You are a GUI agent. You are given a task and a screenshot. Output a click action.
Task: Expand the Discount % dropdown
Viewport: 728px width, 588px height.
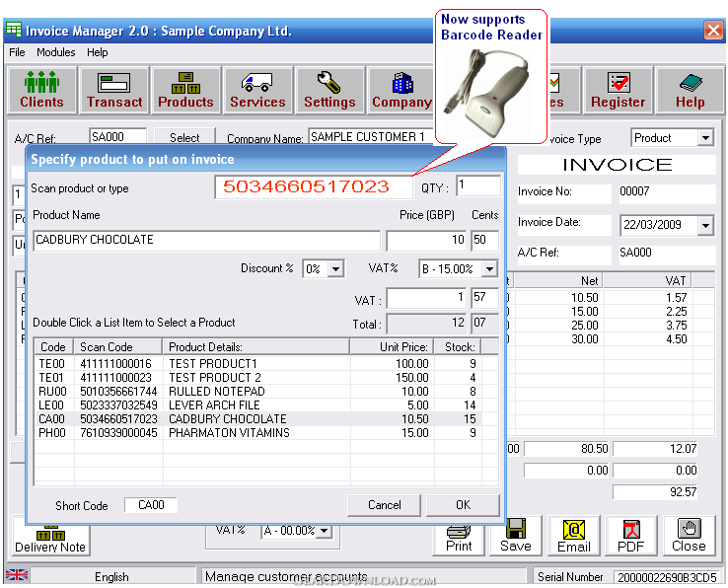pos(335,269)
